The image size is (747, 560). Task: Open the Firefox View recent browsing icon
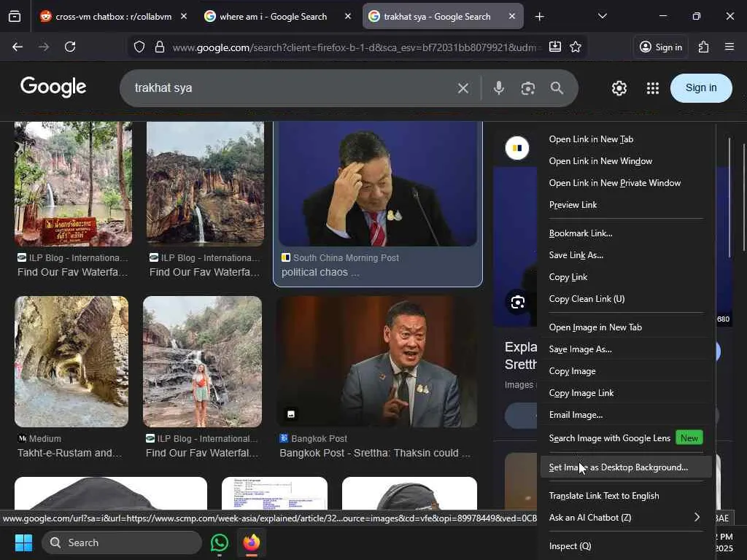[15, 17]
